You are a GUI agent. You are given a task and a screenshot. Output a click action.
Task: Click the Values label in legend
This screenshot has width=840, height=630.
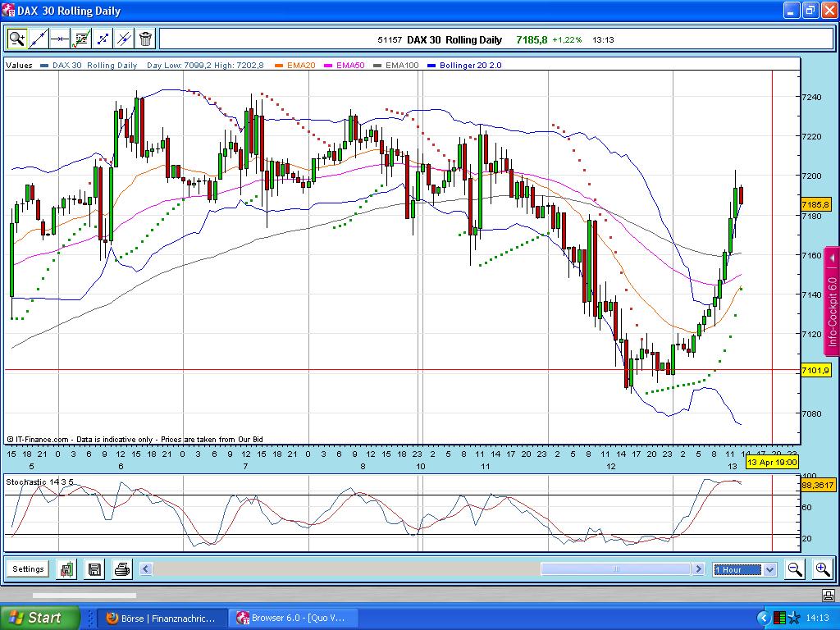[x=20, y=66]
